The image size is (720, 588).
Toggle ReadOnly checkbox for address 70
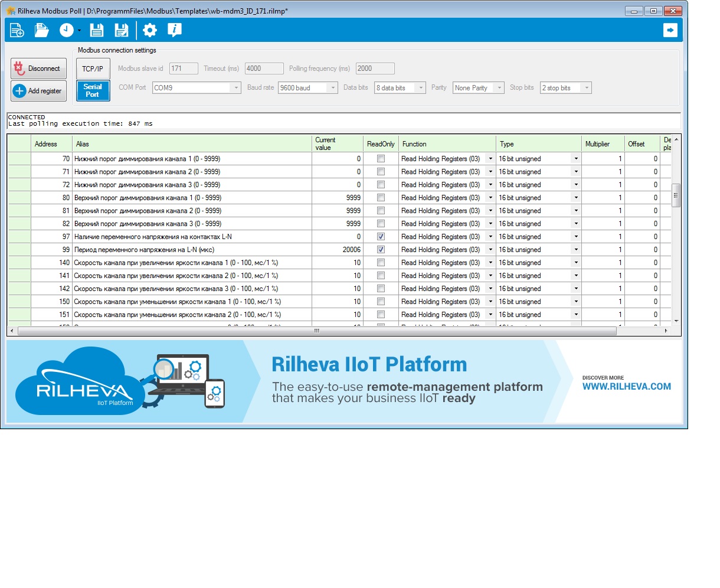pyautogui.click(x=381, y=159)
